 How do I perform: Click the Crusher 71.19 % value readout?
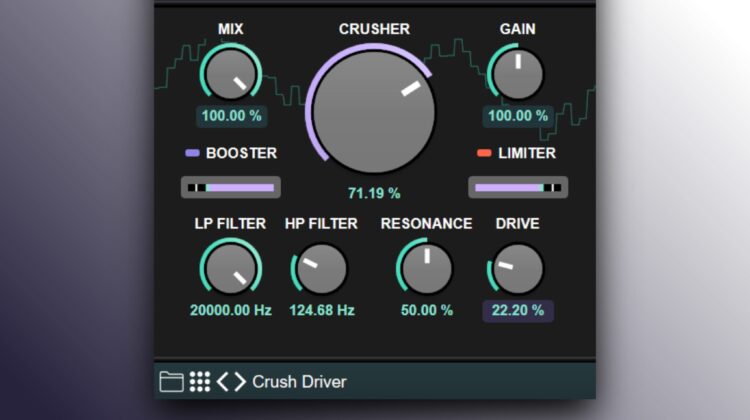click(374, 192)
